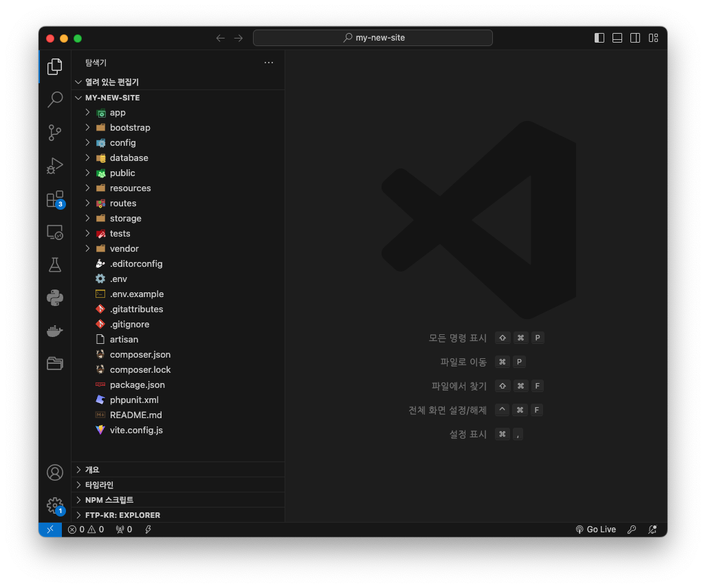Expand the database folder

pos(179,158)
